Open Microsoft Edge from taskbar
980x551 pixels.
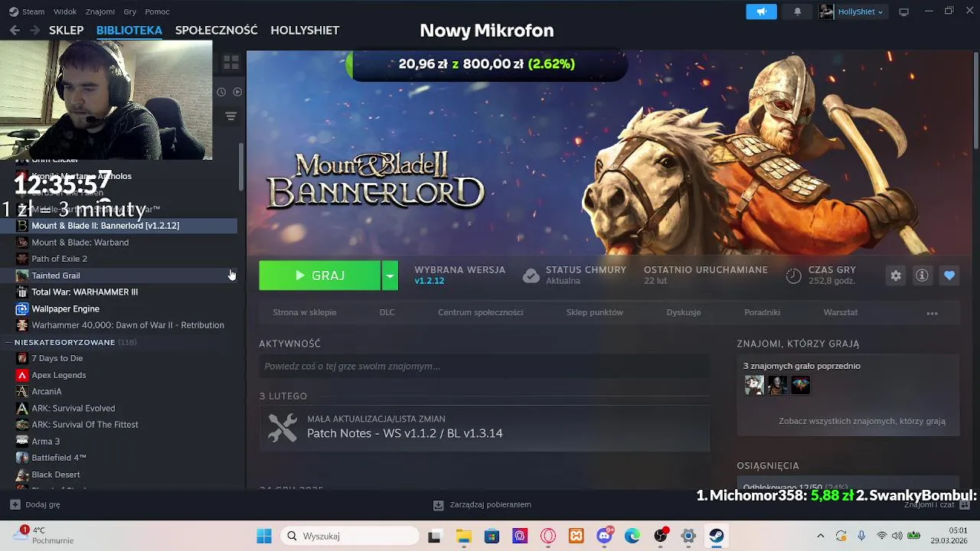pyautogui.click(x=632, y=536)
